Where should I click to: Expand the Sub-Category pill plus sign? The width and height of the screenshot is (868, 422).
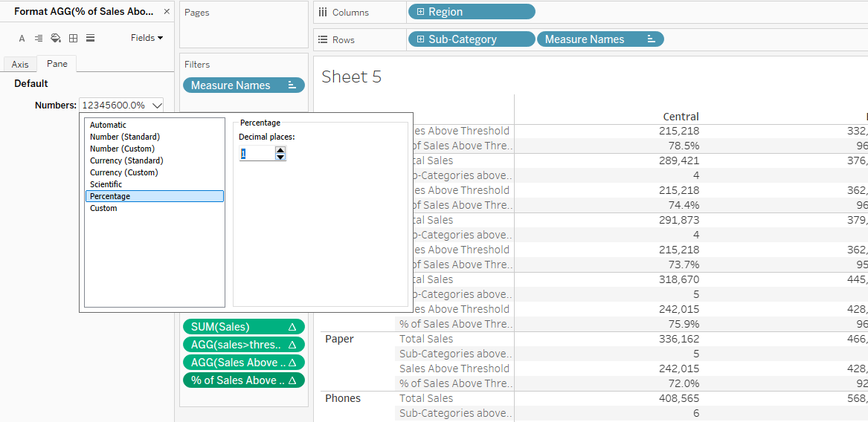click(421, 39)
